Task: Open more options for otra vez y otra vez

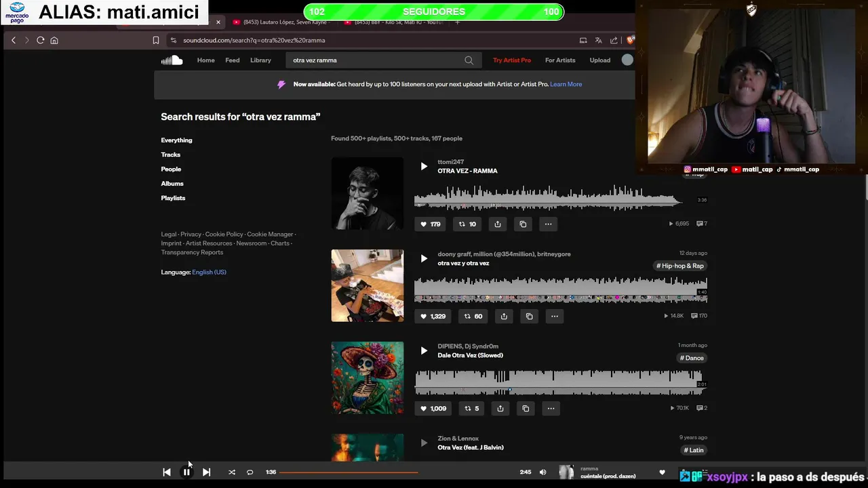Action: tap(554, 316)
